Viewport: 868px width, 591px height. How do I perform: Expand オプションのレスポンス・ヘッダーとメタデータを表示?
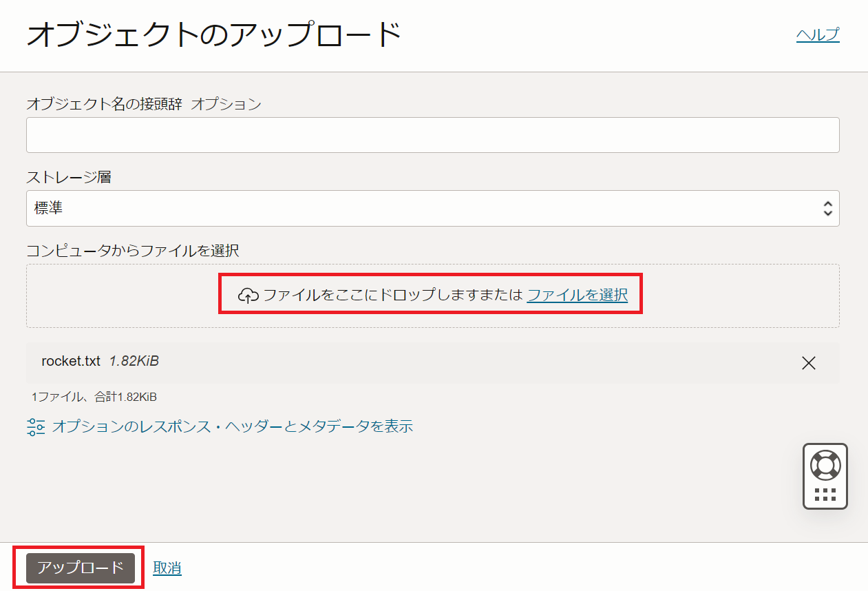tap(233, 426)
